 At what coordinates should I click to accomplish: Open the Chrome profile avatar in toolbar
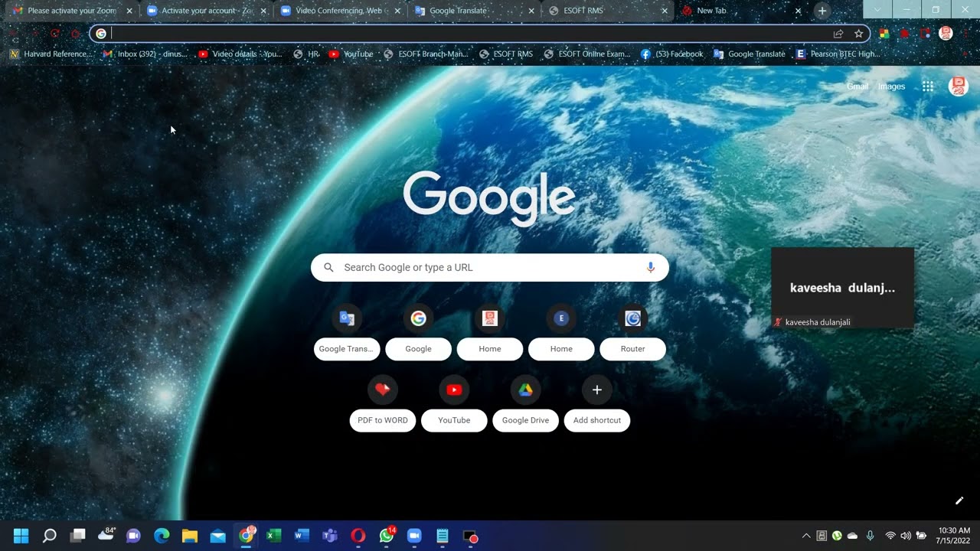946,34
